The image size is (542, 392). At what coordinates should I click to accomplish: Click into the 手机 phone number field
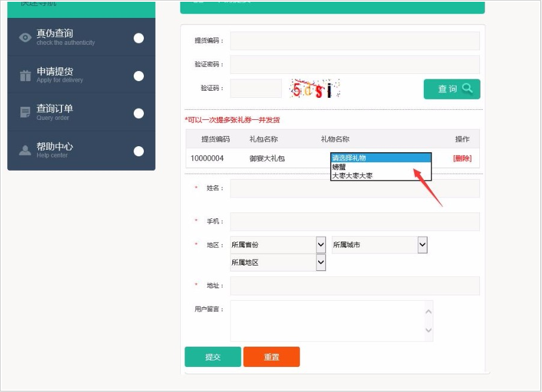(355, 221)
